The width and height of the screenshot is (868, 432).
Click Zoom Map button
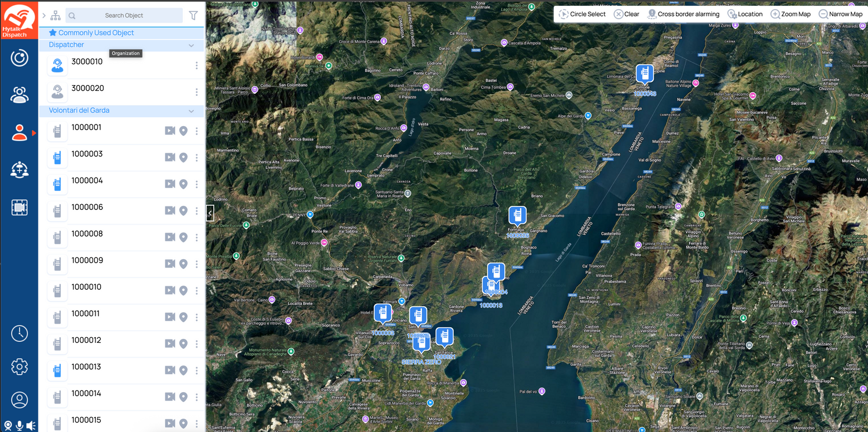[790, 14]
